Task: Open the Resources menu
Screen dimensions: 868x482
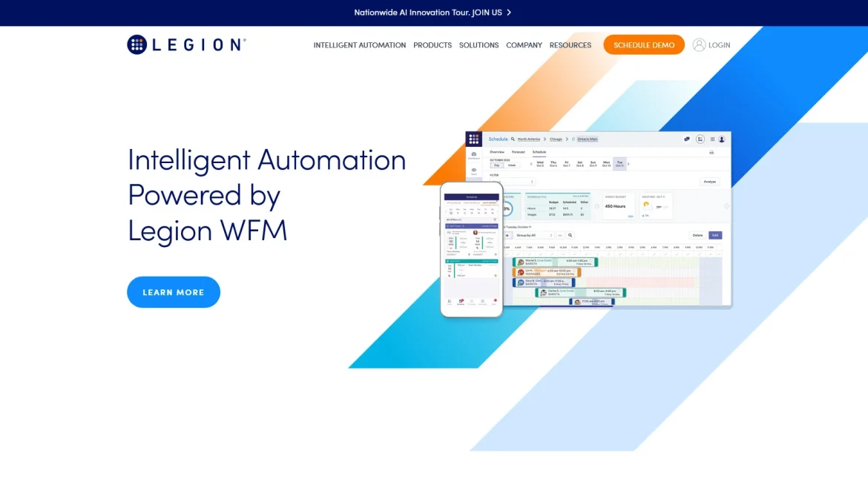Action: [x=571, y=45]
